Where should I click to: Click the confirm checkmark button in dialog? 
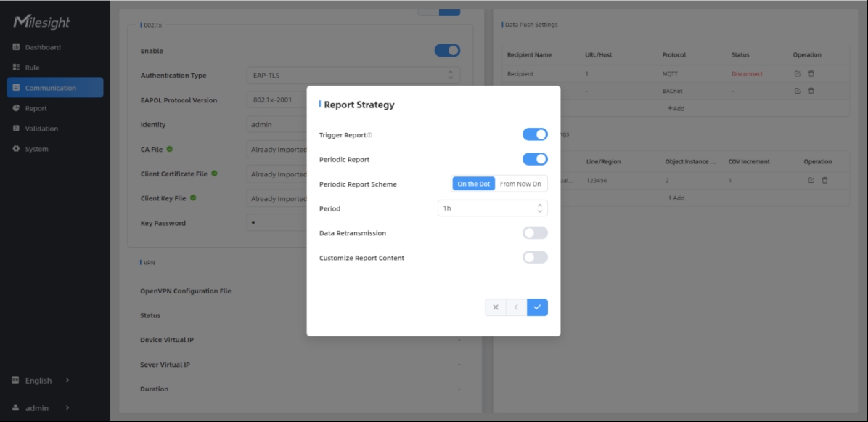pos(537,307)
